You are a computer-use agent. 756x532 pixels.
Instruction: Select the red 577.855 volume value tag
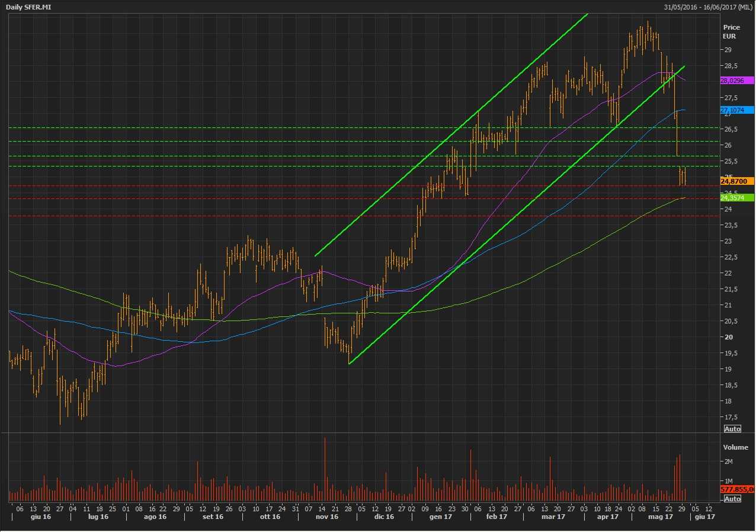click(x=738, y=489)
